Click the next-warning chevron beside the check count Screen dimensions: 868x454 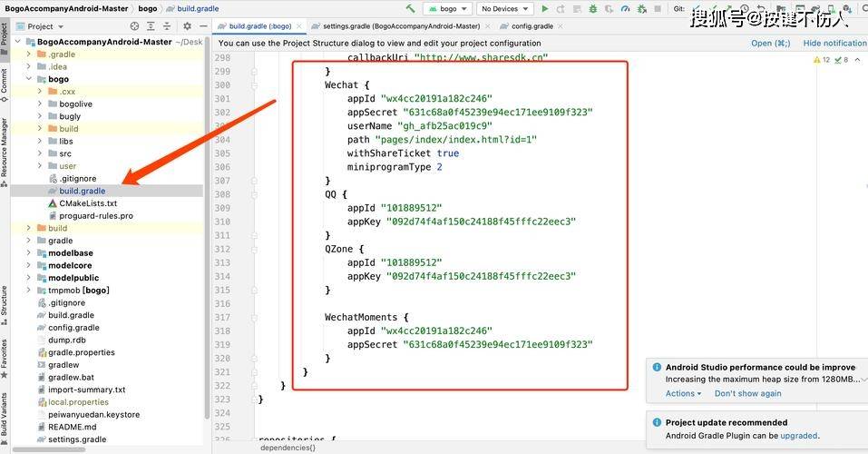click(x=857, y=60)
